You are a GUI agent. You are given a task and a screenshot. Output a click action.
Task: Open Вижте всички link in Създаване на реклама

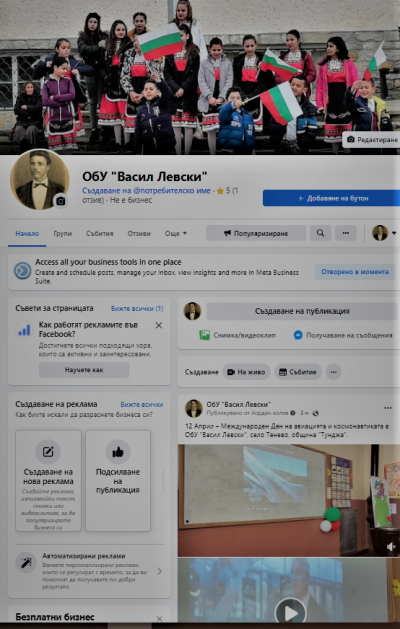pyautogui.click(x=142, y=404)
